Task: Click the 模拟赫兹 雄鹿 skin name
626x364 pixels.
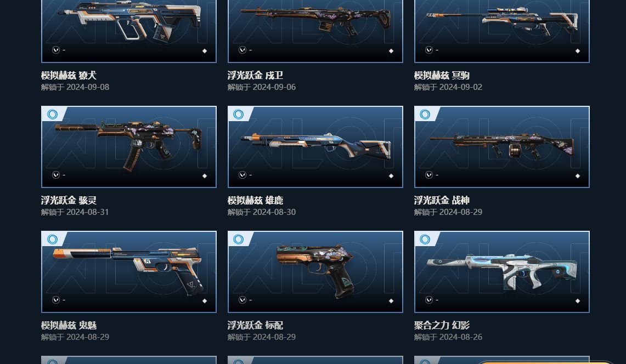Action: [255, 200]
